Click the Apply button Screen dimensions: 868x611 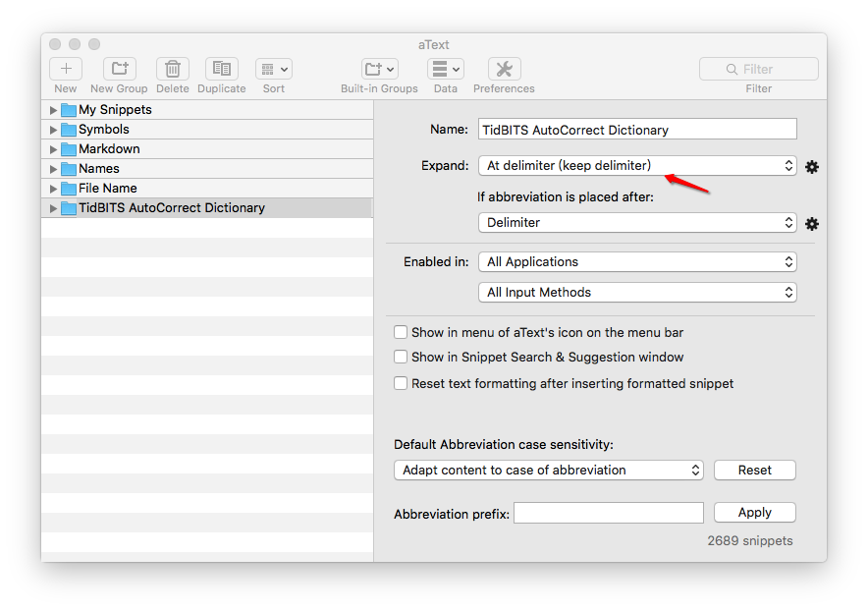(x=754, y=513)
